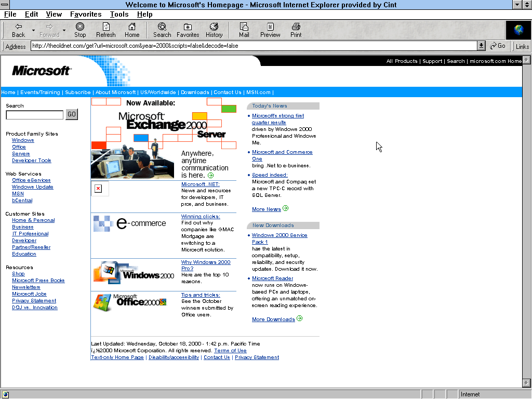Click the scrollbar down arrow
532x399 pixels.
click(526, 383)
